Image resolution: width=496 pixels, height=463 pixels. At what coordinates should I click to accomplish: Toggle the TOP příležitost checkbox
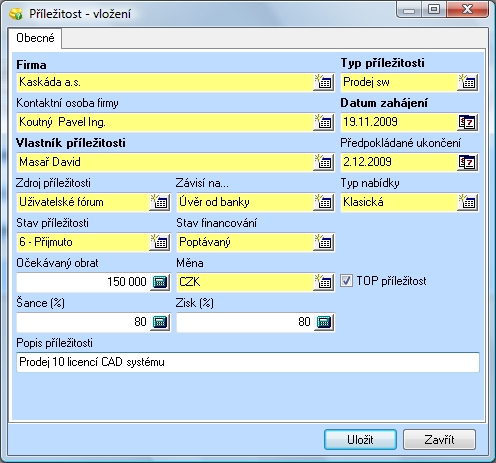pyautogui.click(x=346, y=281)
